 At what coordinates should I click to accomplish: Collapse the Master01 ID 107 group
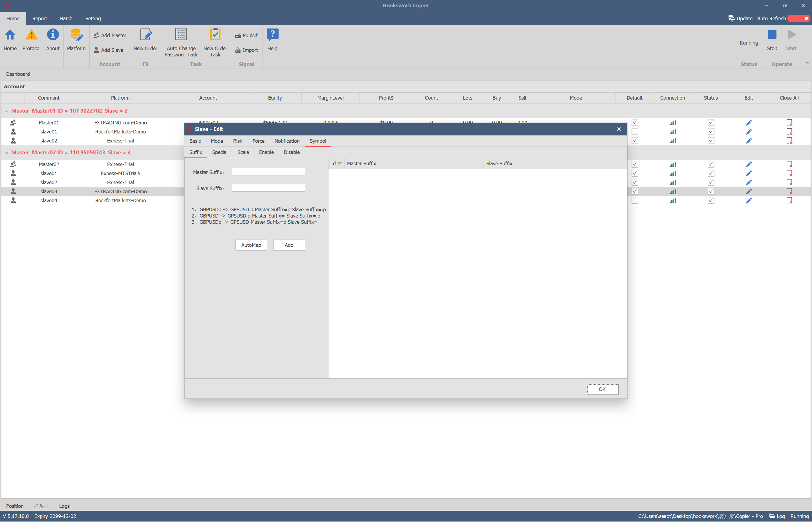6,111
